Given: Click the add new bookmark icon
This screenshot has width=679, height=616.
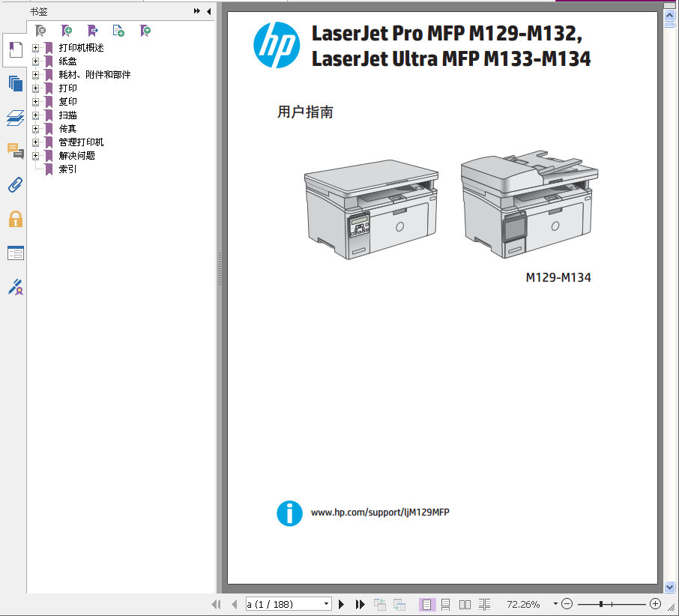Looking at the screenshot, I should pos(66,31).
